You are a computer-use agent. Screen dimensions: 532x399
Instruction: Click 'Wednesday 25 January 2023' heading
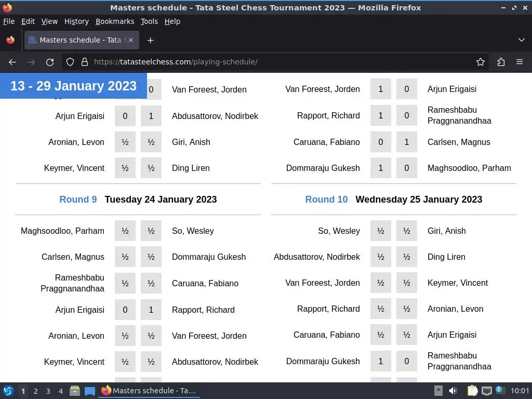point(419,199)
